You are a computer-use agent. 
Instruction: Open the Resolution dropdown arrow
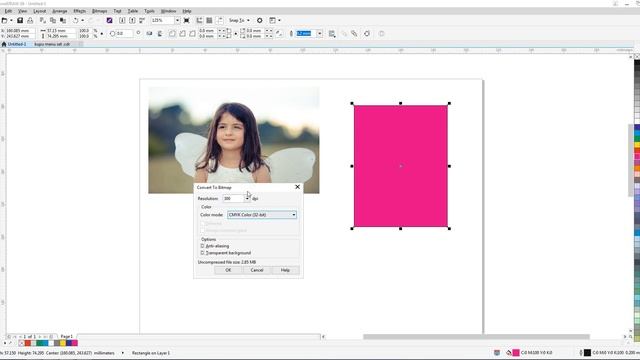pos(247,198)
